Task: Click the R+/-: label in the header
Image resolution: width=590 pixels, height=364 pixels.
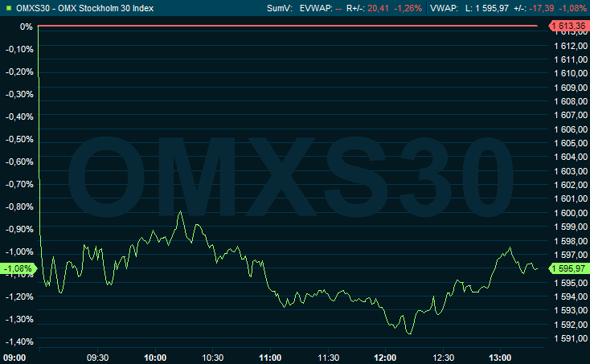Action: click(355, 8)
